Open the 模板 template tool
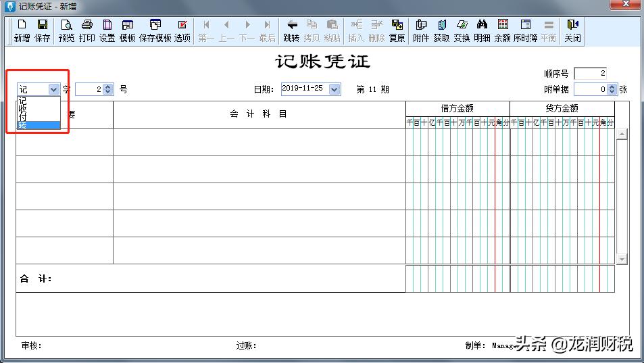The image size is (644, 363). tap(127, 31)
